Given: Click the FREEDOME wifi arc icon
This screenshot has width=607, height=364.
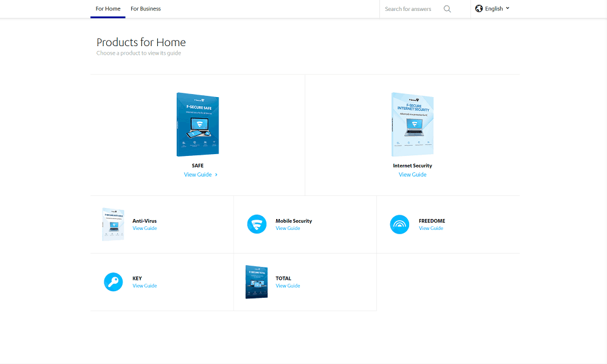Looking at the screenshot, I should coord(399,224).
